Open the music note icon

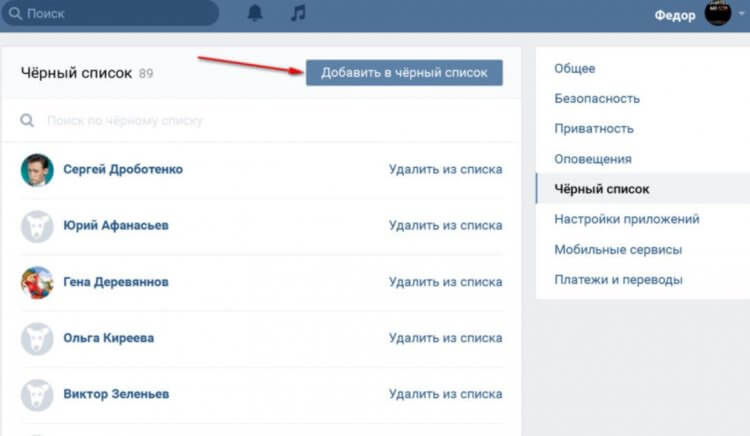[x=298, y=13]
